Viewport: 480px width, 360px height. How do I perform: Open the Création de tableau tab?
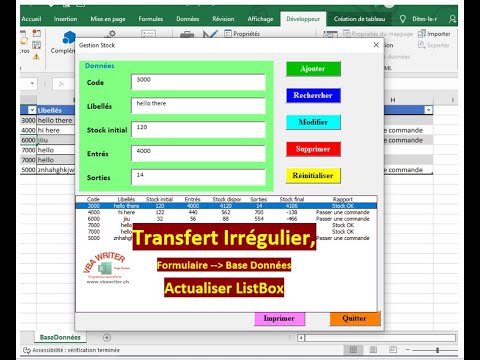click(359, 19)
